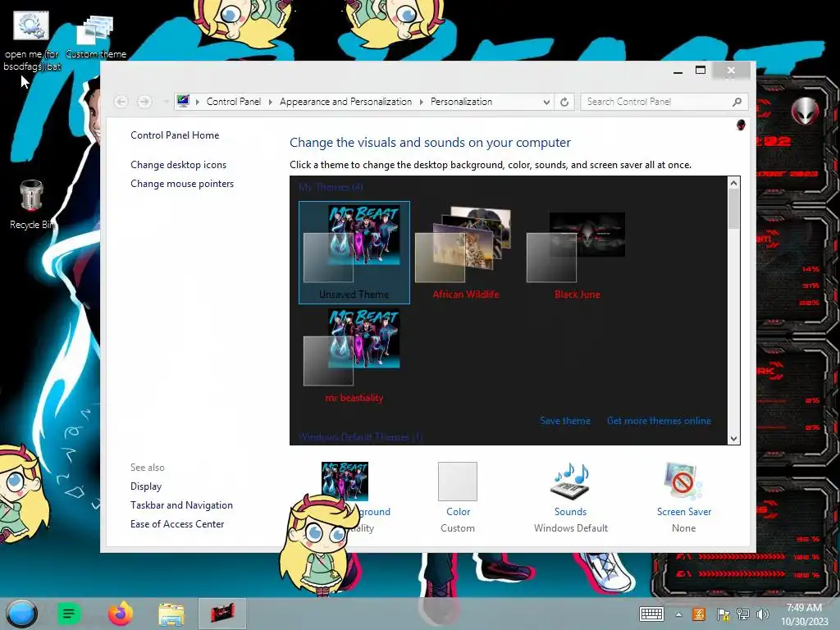The height and width of the screenshot is (630, 840).
Task: Open the Sounds settings icon
Action: (571, 481)
